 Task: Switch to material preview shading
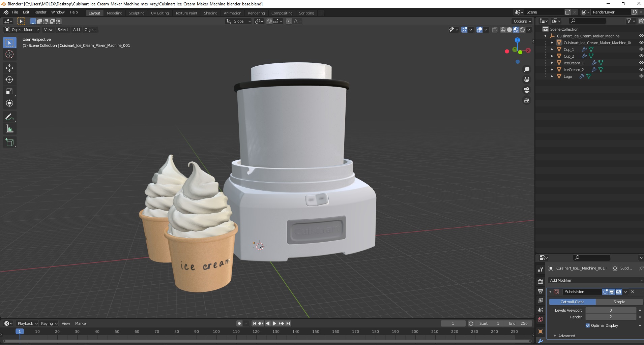coord(516,30)
